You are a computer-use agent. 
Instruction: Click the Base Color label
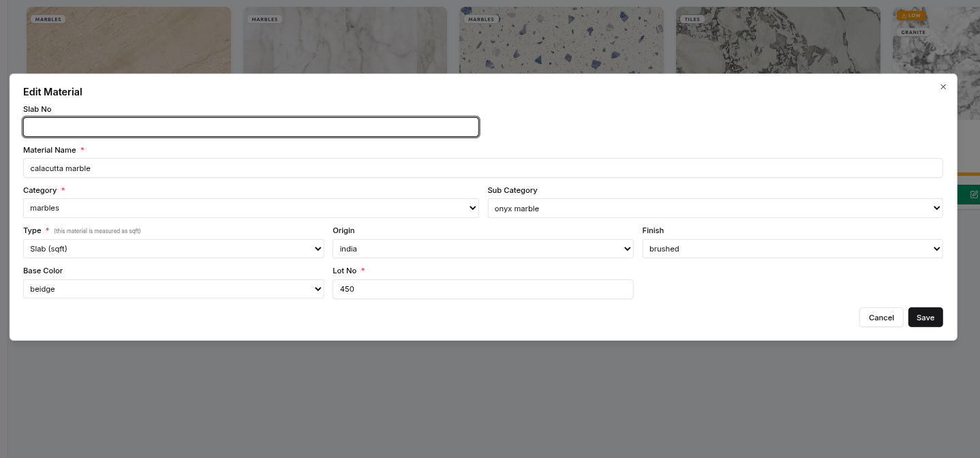[x=43, y=271]
